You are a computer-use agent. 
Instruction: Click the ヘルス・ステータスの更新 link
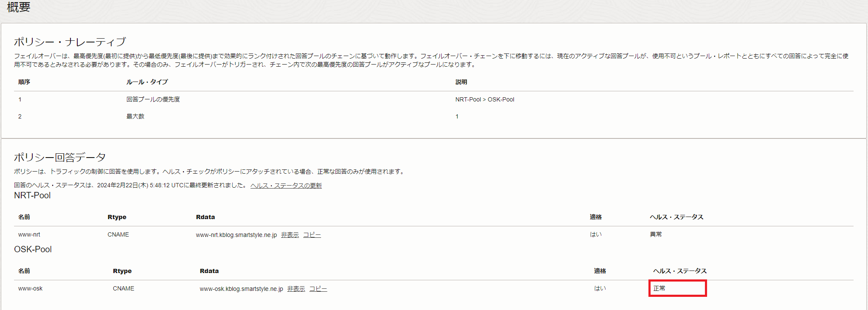(x=286, y=186)
